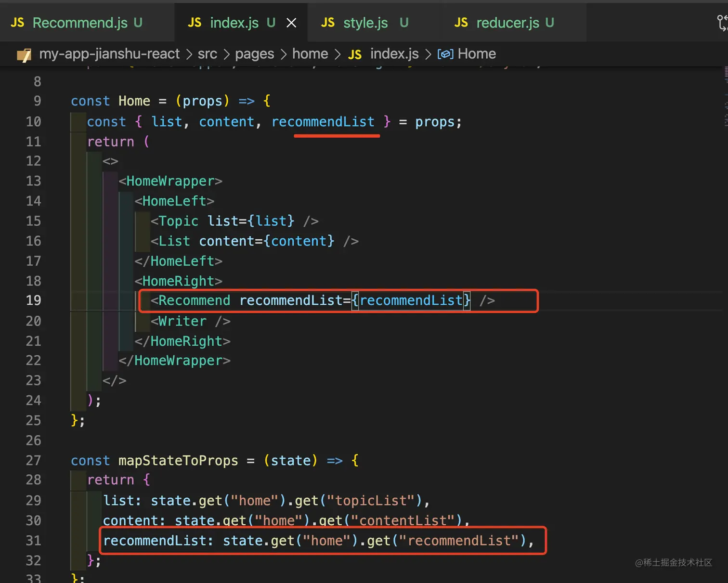Image resolution: width=728 pixels, height=583 pixels.
Task: Close the index.js tab
Action: coord(291,23)
